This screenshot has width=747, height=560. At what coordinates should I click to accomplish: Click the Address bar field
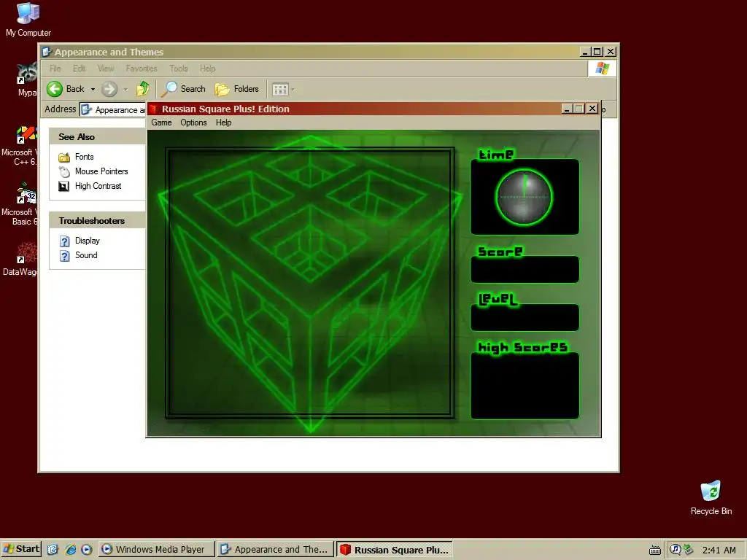point(113,109)
